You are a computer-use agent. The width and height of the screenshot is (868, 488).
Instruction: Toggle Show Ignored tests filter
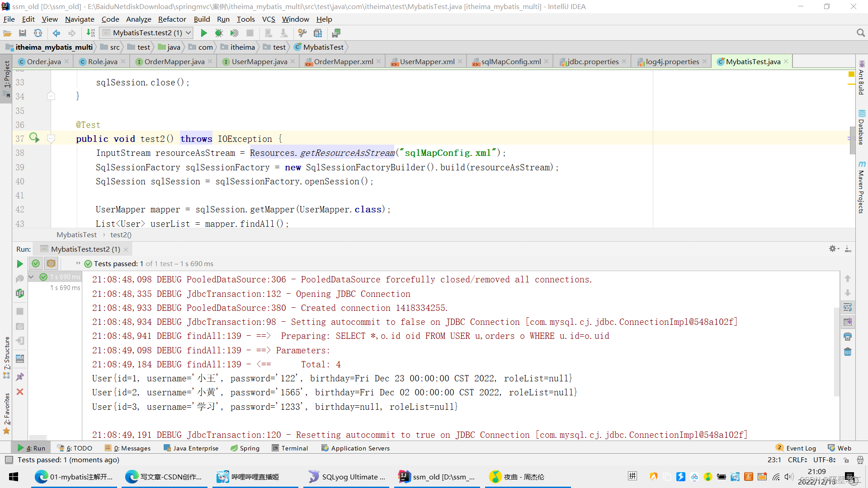pyautogui.click(x=51, y=263)
